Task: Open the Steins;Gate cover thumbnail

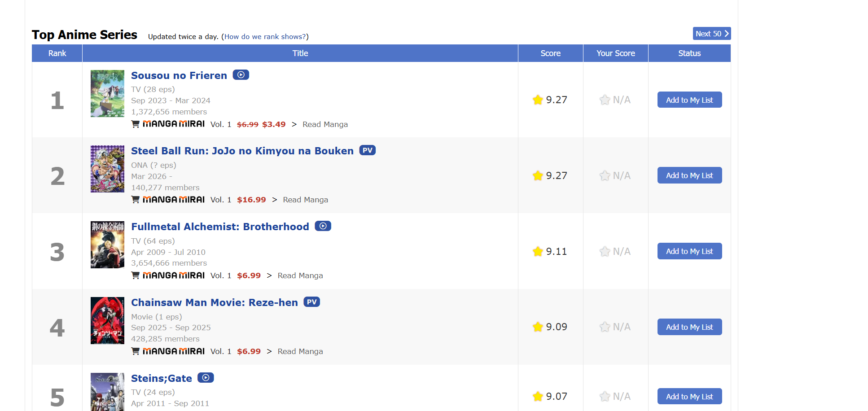Action: (107, 392)
